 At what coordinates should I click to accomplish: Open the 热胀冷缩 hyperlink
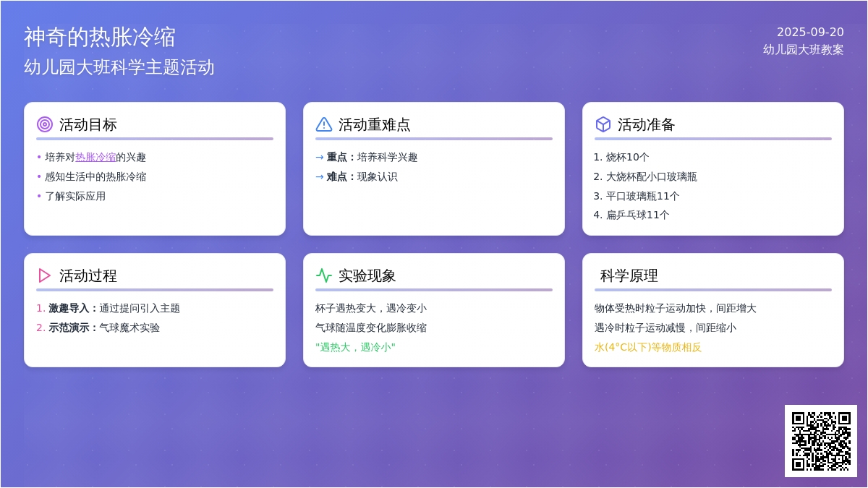coord(95,157)
